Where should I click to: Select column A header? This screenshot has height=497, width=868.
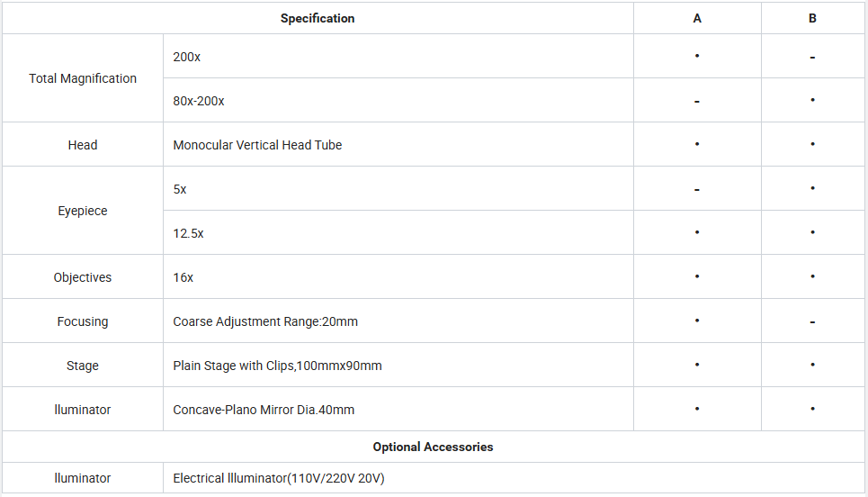click(697, 18)
